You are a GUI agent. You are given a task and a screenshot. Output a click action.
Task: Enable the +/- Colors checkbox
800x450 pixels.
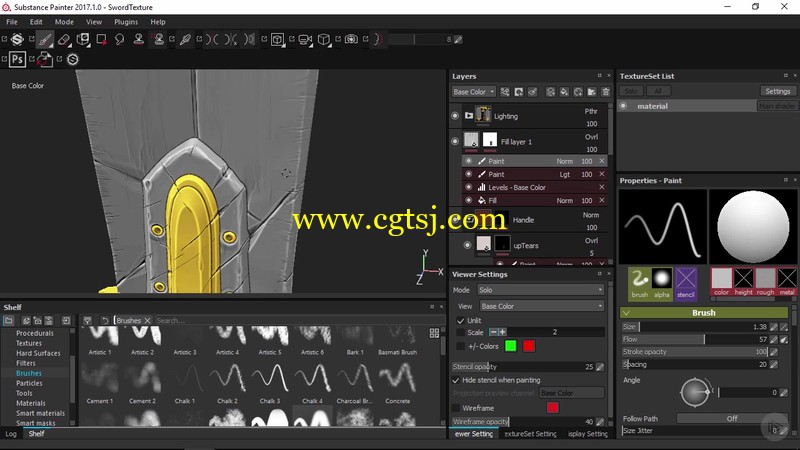tap(460, 346)
